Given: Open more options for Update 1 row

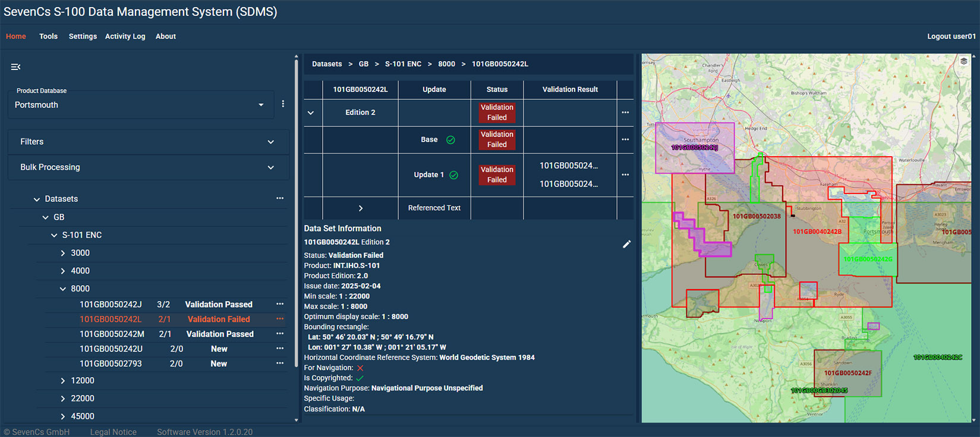Looking at the screenshot, I should [x=625, y=175].
